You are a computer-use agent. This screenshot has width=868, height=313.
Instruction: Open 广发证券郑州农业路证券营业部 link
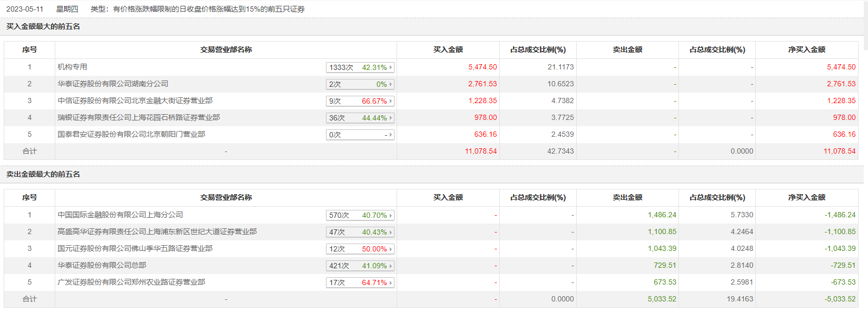tap(131, 282)
